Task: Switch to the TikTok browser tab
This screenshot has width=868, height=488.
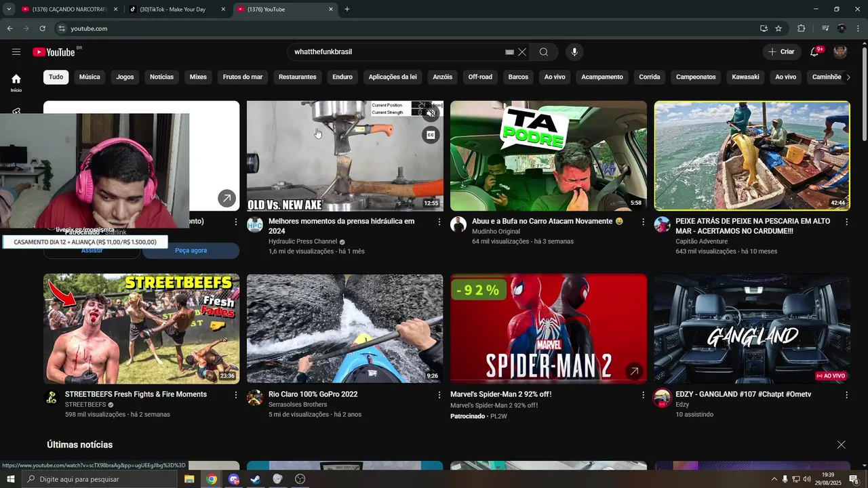Action: click(176, 9)
